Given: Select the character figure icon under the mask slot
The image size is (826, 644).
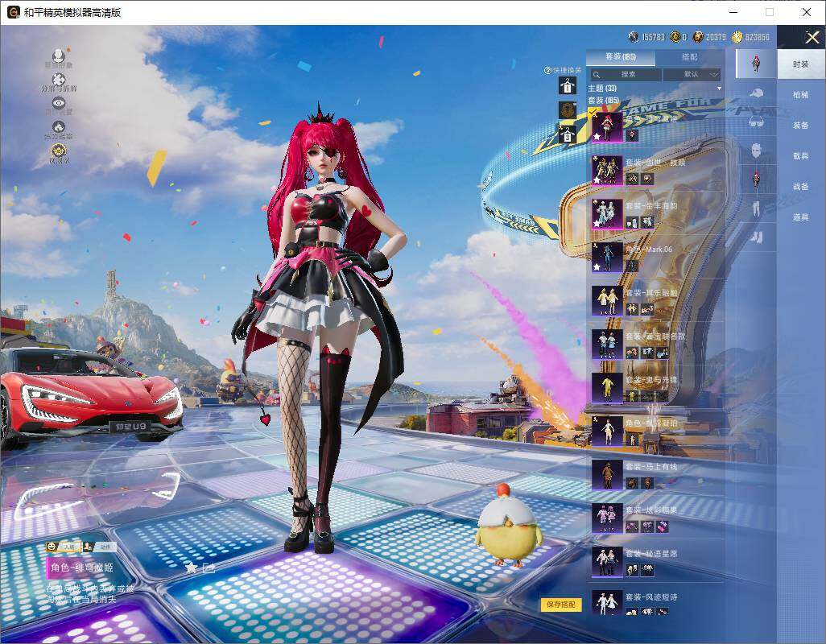Looking at the screenshot, I should 756,180.
